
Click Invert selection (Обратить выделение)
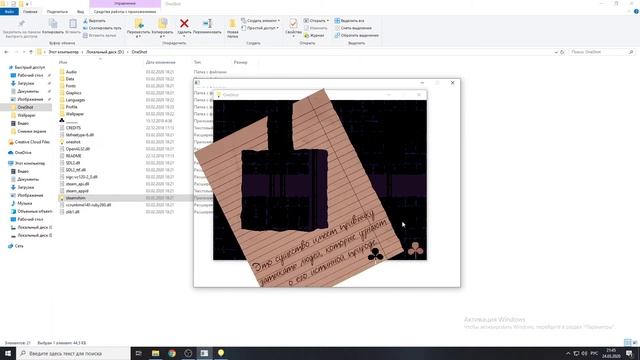click(x=356, y=36)
